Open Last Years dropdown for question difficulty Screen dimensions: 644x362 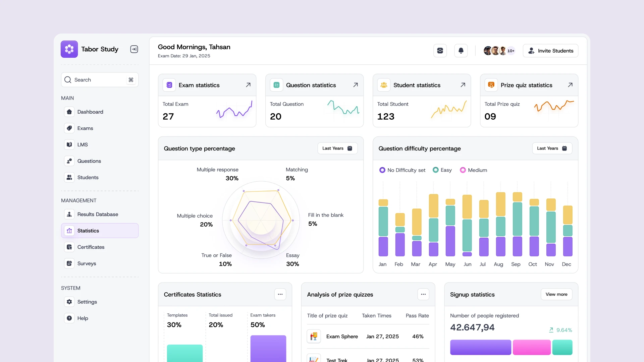pos(552,148)
